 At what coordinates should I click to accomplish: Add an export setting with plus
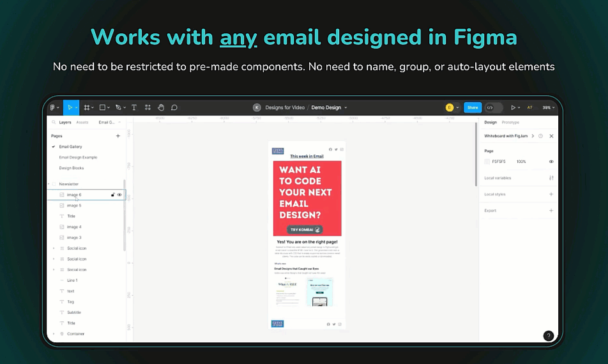(551, 211)
